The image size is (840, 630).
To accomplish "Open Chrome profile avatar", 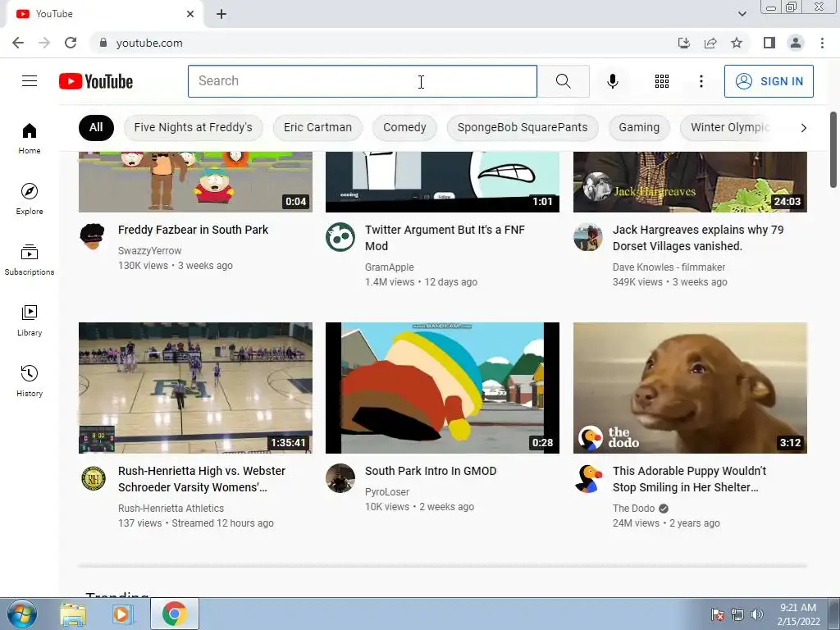I will (x=796, y=43).
